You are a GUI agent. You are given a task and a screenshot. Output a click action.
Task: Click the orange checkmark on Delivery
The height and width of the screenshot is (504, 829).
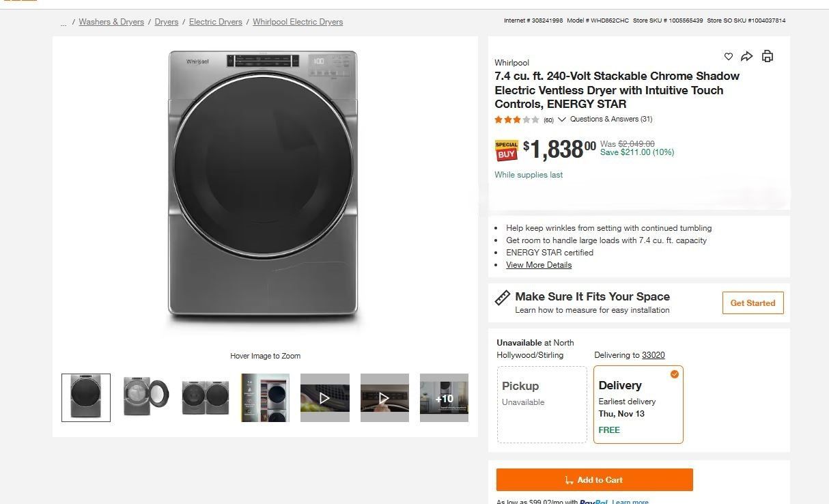click(674, 374)
